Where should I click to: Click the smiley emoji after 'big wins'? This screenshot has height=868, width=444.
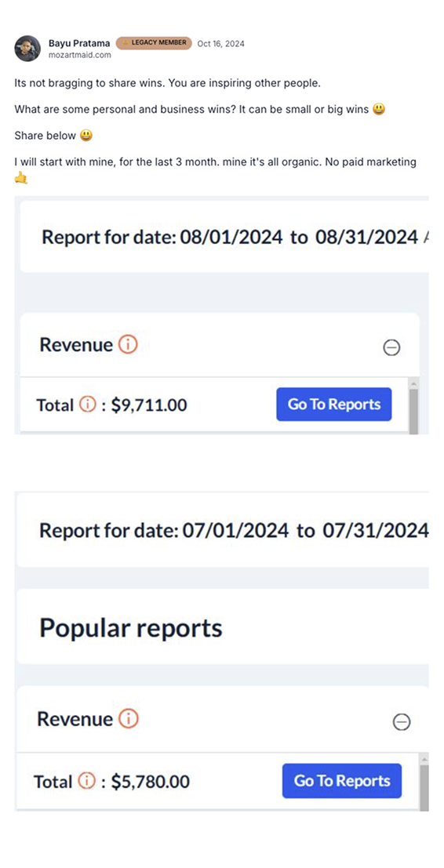[x=379, y=109]
